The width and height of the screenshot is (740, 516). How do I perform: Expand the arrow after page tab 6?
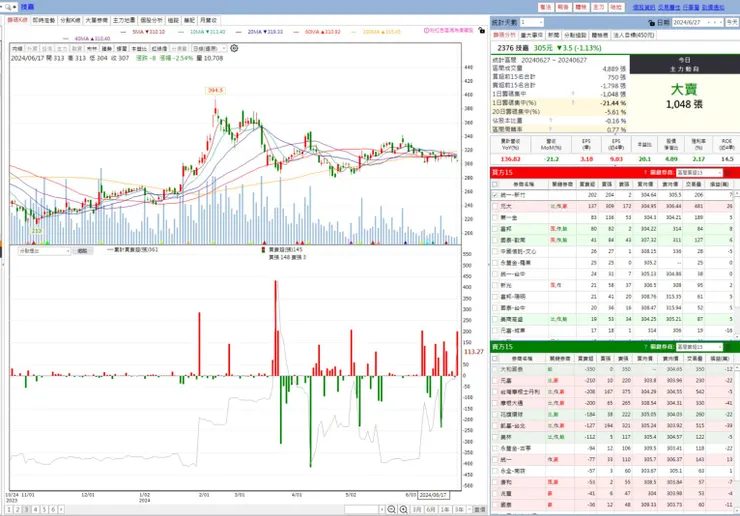pos(61,509)
